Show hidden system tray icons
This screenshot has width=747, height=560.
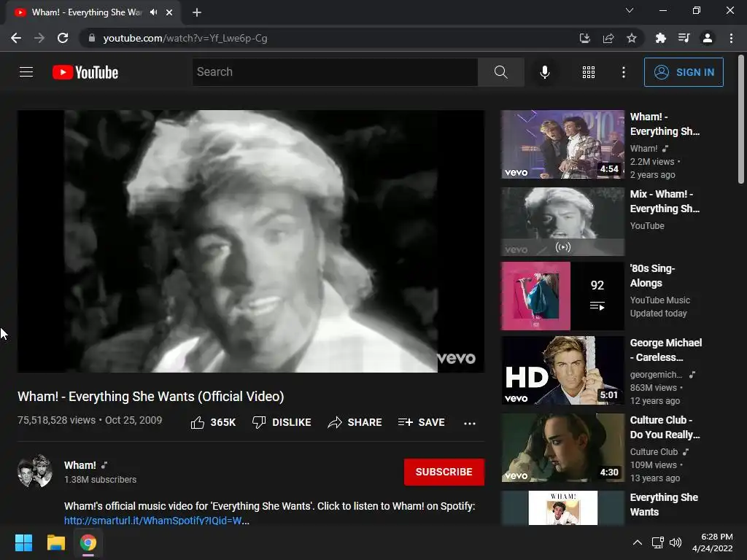point(637,542)
